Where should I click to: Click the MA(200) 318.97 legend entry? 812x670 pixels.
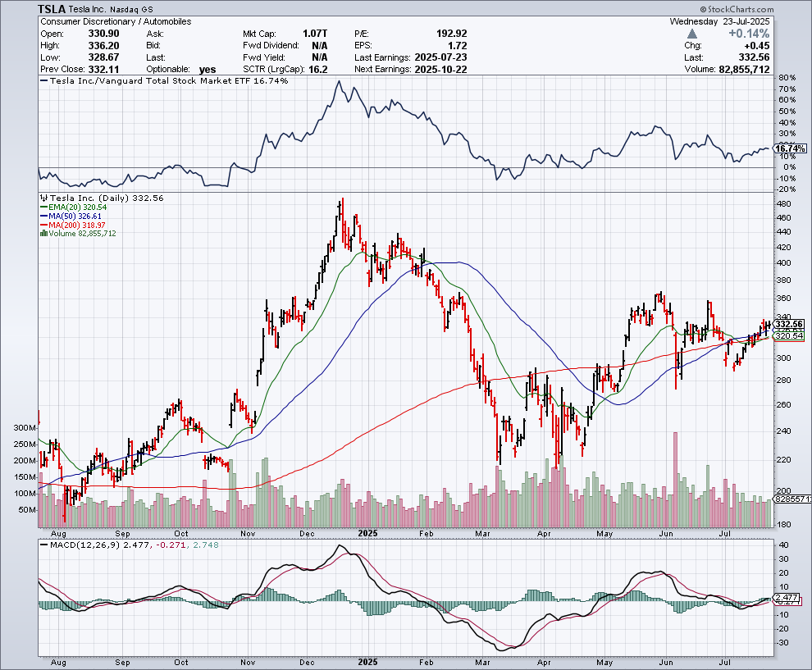tap(76, 226)
